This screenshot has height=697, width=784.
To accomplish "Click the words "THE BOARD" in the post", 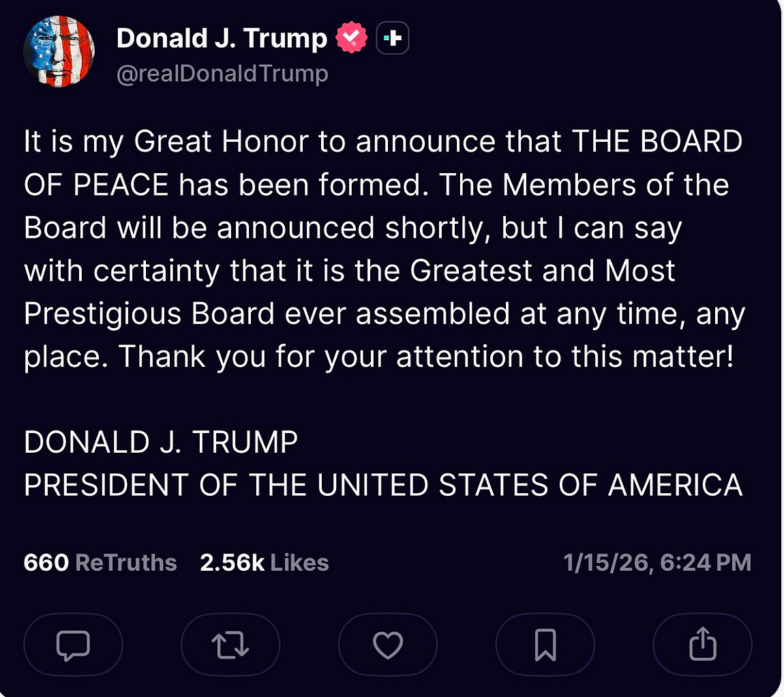I will [x=657, y=142].
